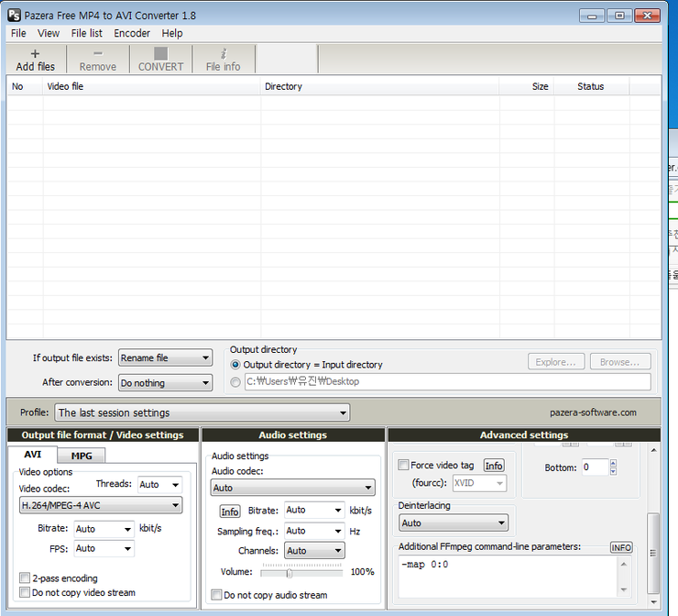Viewport: 678px width, 616px height.
Task: Open the File menu
Action: 18,33
